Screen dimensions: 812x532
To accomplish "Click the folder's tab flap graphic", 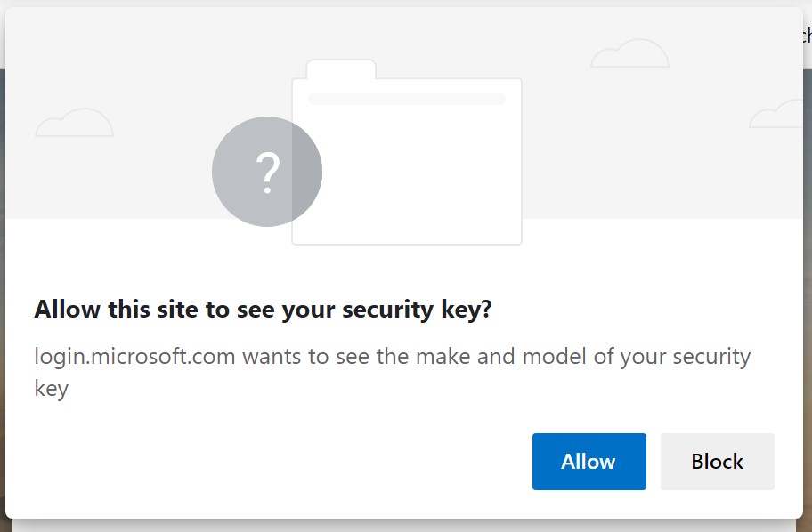I will coord(340,69).
